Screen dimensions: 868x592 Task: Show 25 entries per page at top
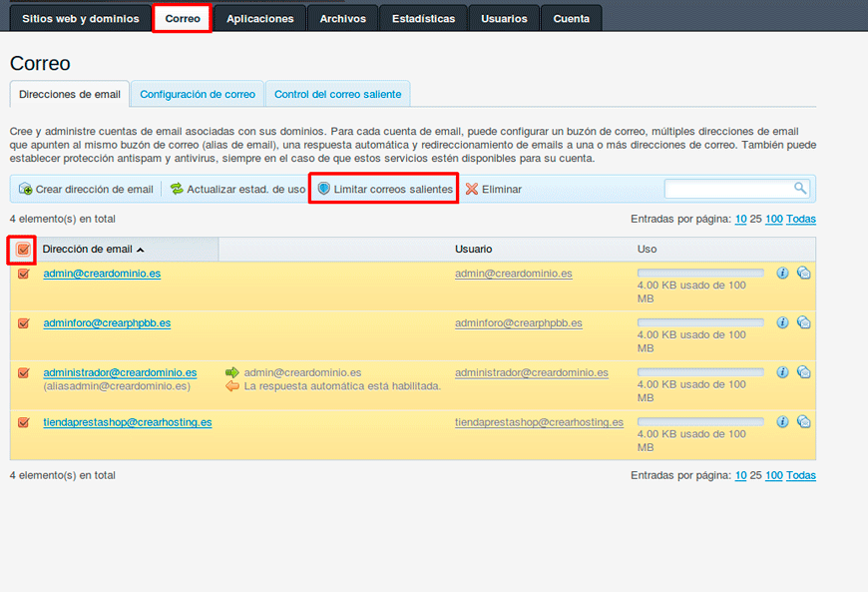point(755,219)
